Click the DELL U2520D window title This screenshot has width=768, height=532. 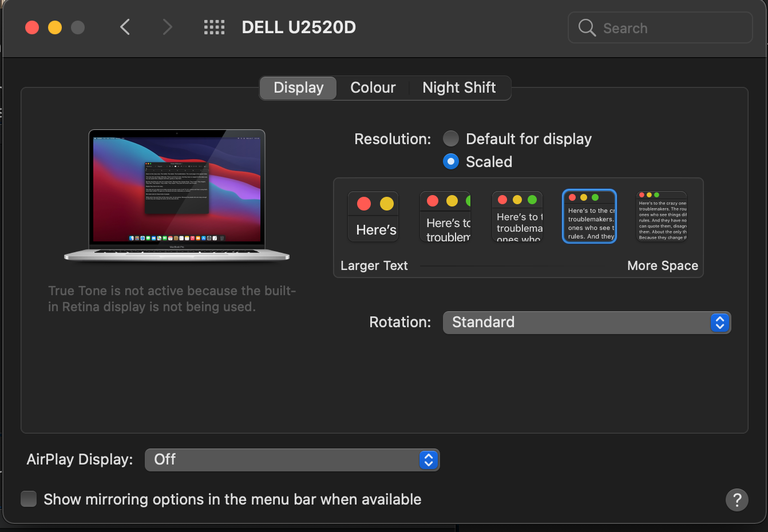point(299,27)
